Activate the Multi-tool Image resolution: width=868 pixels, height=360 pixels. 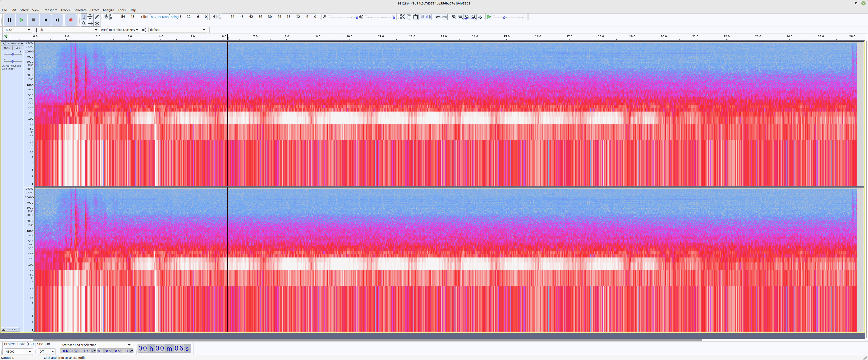(x=97, y=23)
